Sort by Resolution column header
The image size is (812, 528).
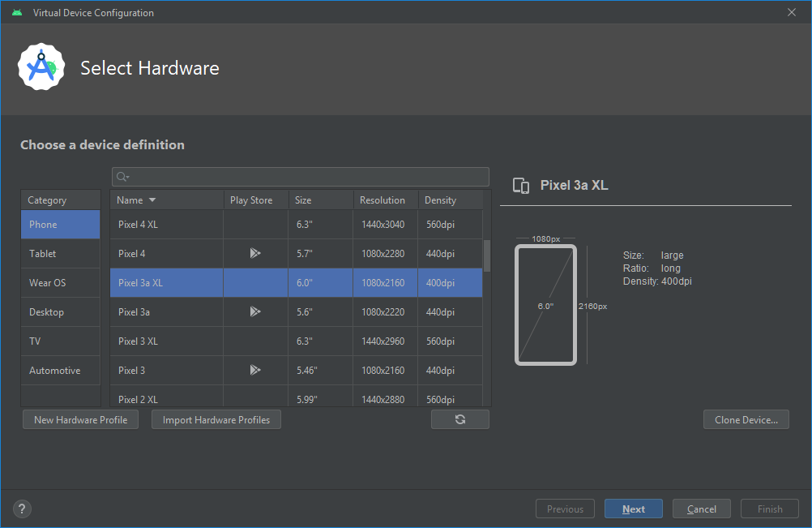(x=386, y=200)
